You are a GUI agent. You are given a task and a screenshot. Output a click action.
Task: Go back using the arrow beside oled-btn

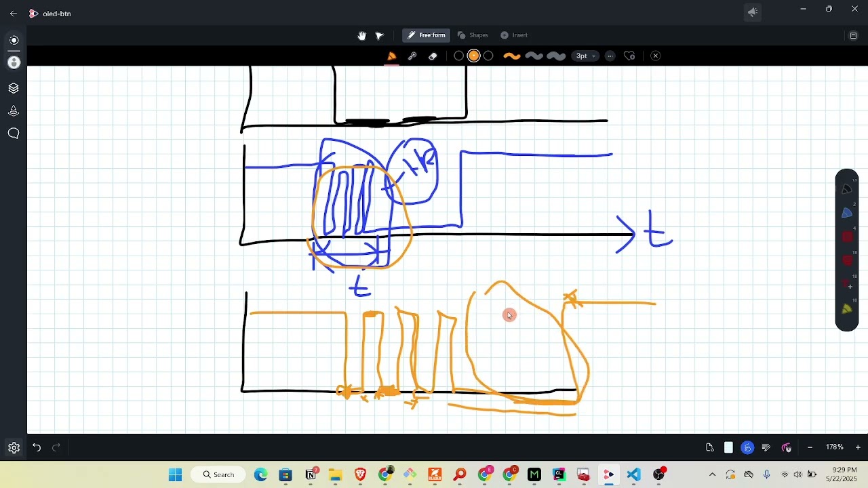[x=14, y=14]
